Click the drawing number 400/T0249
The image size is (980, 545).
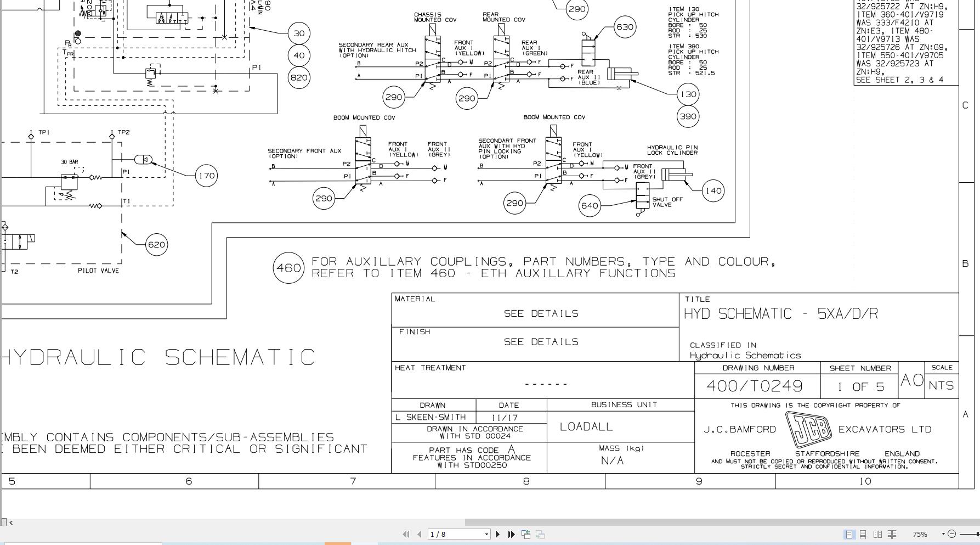[x=755, y=386]
